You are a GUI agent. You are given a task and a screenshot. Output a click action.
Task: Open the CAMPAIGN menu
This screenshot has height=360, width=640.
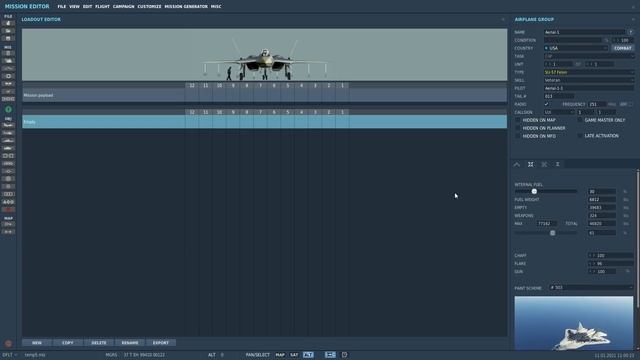(124, 7)
